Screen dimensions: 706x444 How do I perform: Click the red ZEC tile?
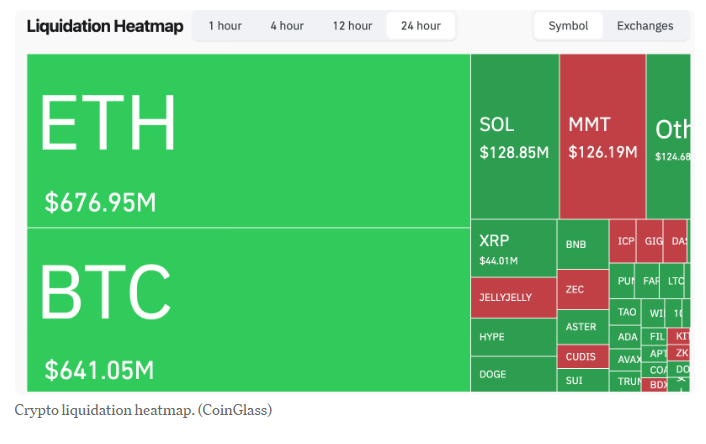582,289
